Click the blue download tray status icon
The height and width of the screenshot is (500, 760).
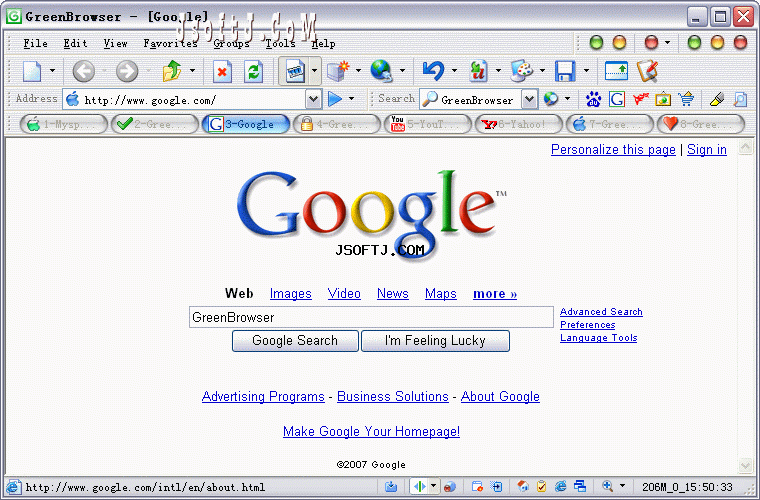pyautogui.click(x=391, y=486)
